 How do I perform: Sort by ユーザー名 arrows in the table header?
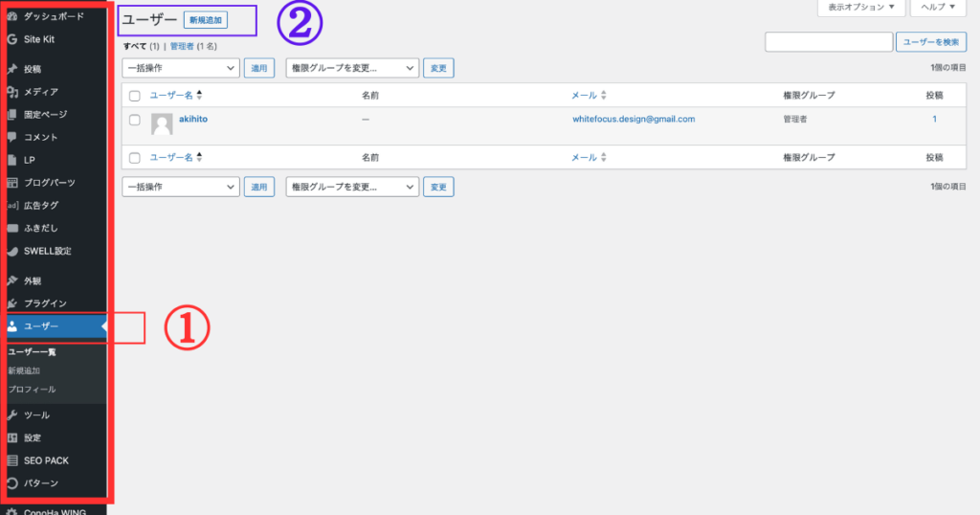199,95
